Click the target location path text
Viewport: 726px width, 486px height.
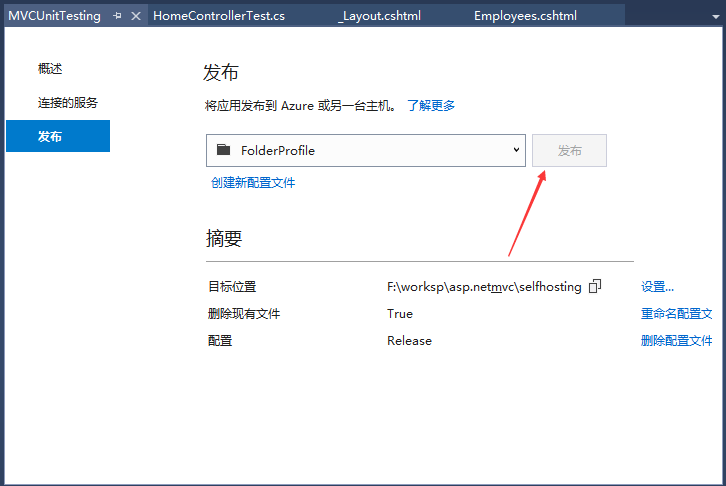(x=484, y=286)
